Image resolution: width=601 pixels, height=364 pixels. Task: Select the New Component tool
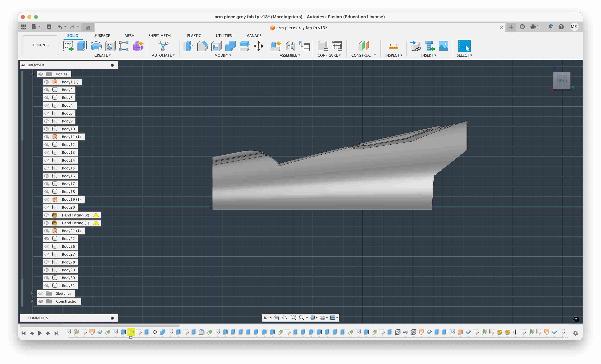[x=276, y=46]
